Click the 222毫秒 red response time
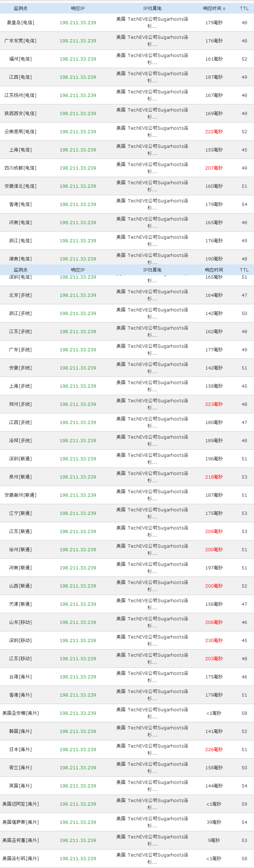Viewport: 254px width, 868px height. 214,131
